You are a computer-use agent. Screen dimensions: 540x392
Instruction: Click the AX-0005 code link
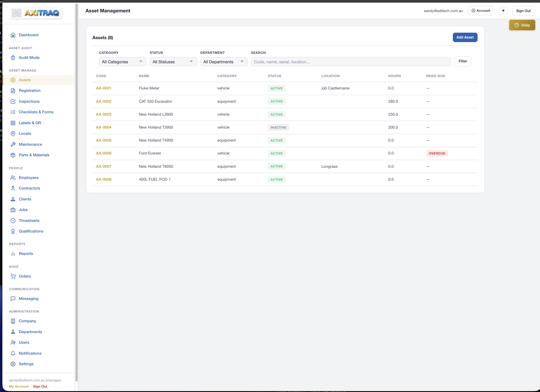tap(104, 140)
